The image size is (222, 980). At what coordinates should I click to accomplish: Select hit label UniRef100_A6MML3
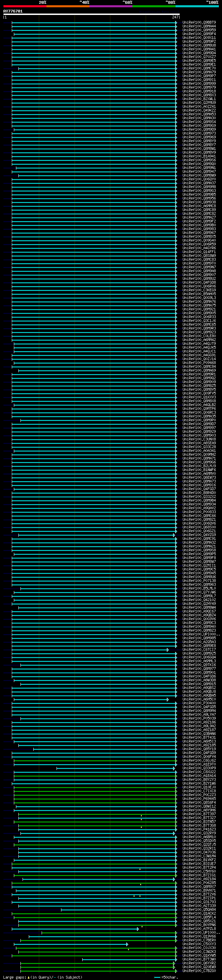pyautogui.click(x=199, y=661)
